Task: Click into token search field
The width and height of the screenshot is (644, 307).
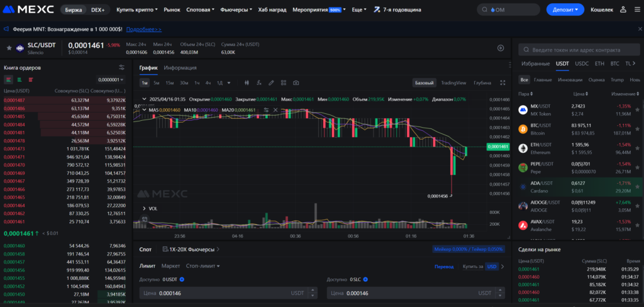Action: coord(579,50)
